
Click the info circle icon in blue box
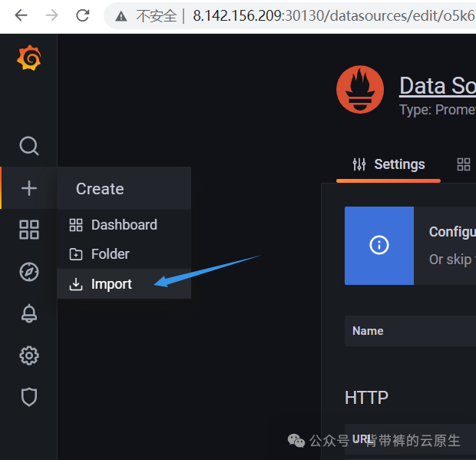[x=378, y=245]
